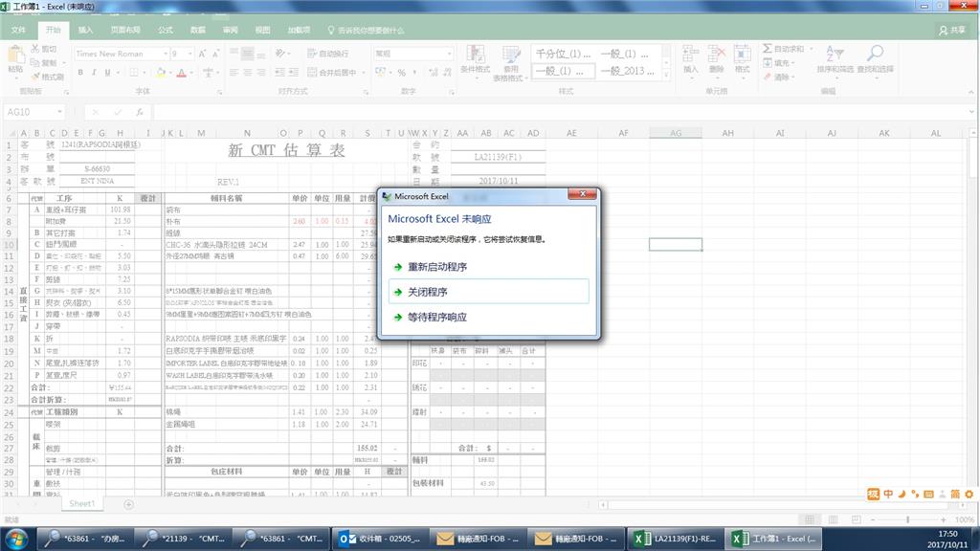Screen dimensions: 980x551
Task: Click the fill color bucket swatch
Action: (x=161, y=73)
